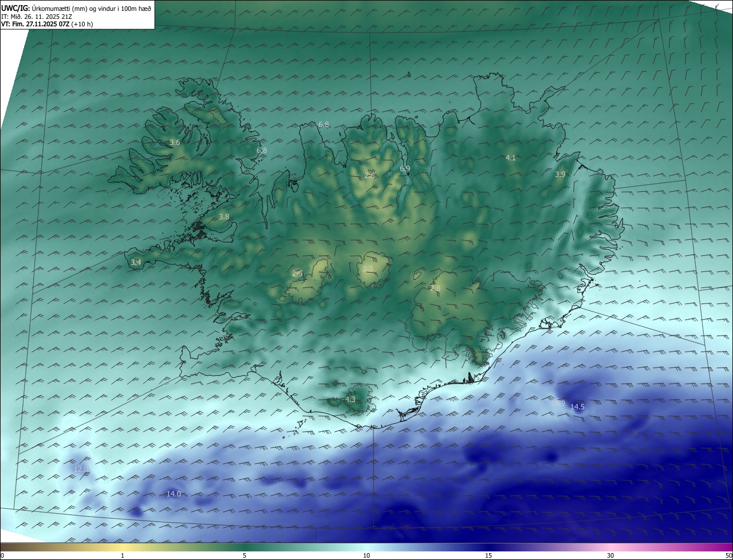Click the 4.1 precipitation value label
The image size is (733, 560).
click(x=511, y=157)
